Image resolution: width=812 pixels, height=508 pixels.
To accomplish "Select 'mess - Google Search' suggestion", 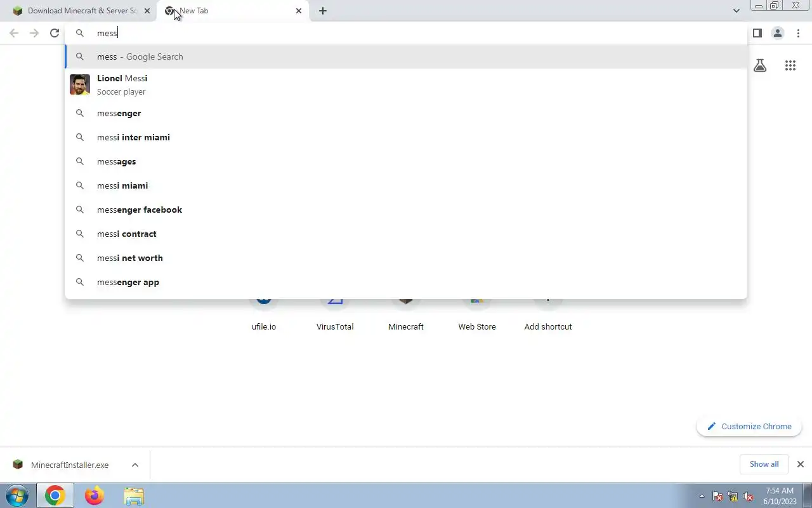I will [x=406, y=57].
